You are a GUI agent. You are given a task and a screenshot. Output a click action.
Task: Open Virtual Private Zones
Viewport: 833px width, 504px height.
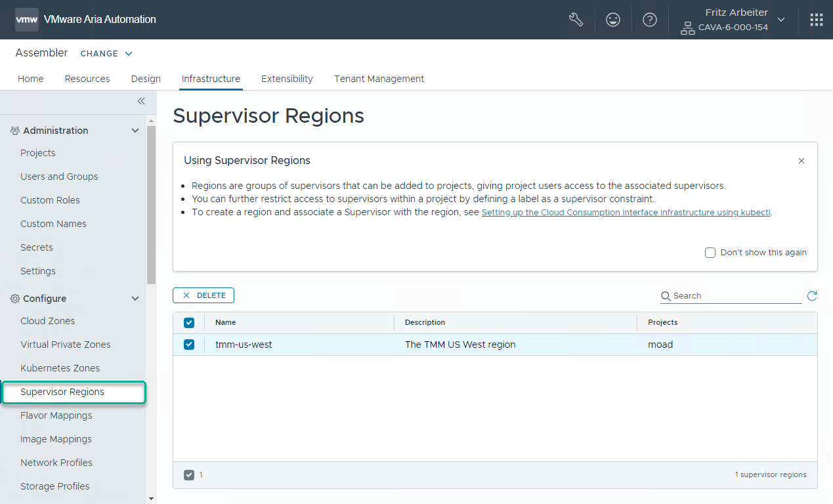click(x=66, y=345)
